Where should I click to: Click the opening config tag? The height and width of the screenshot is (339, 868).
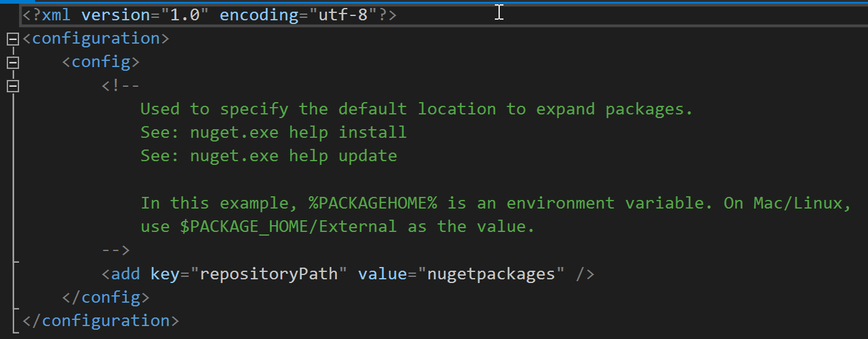point(101,62)
